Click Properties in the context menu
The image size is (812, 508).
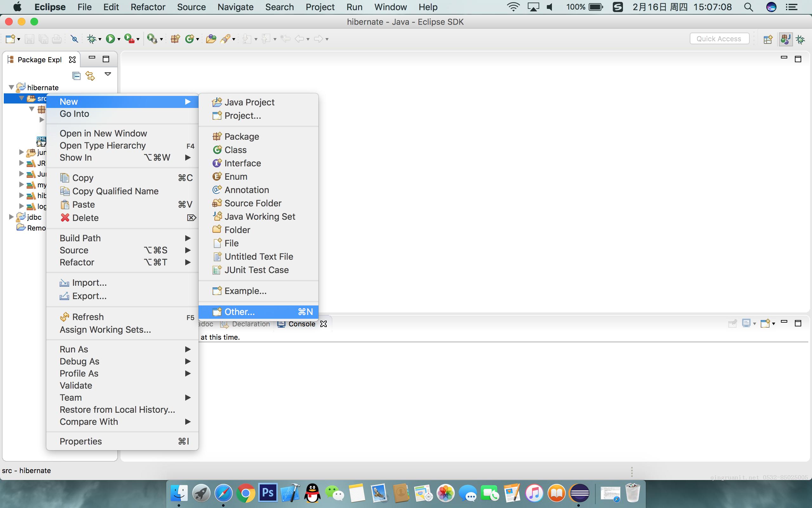pyautogui.click(x=122, y=441)
